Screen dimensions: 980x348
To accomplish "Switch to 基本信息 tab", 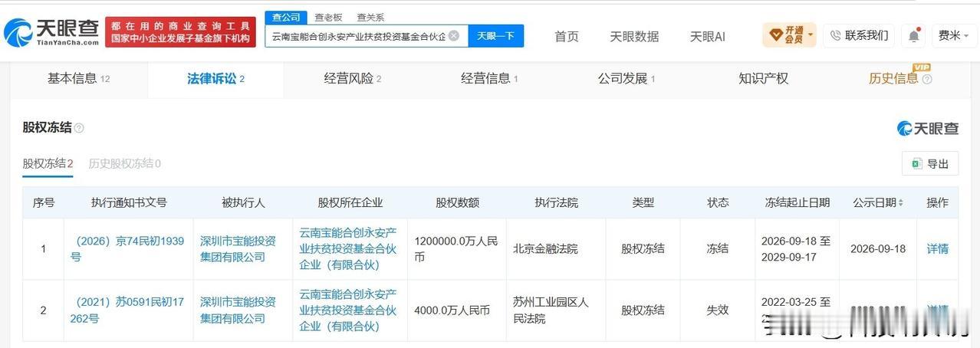I will tap(78, 78).
